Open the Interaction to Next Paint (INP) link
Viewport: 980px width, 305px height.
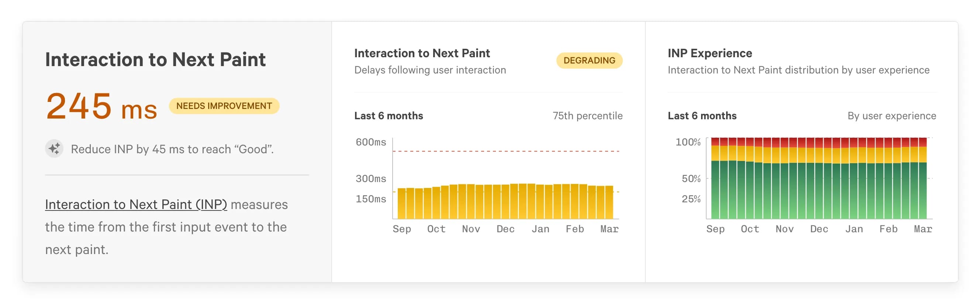tap(136, 205)
